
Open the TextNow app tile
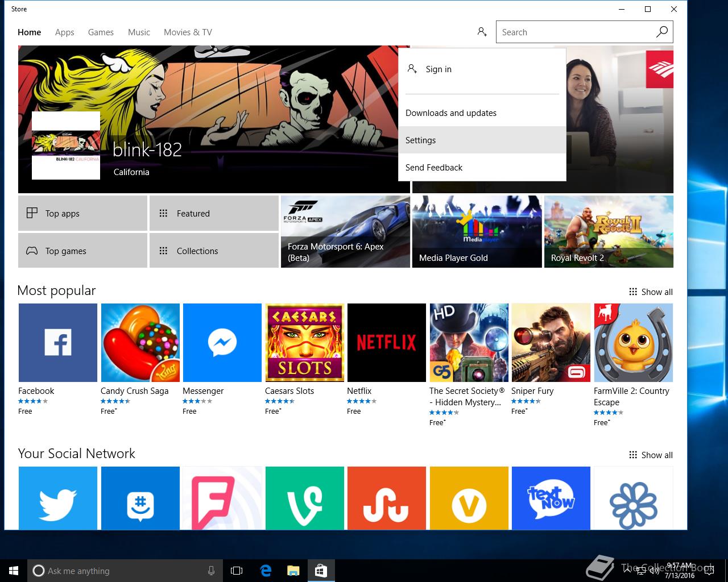551,498
